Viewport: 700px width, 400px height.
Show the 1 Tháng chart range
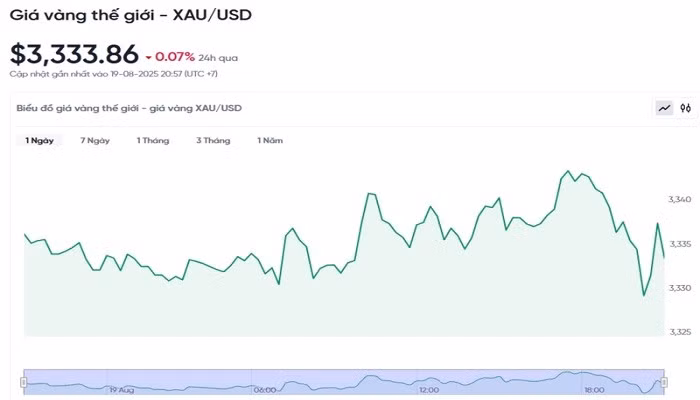(153, 141)
